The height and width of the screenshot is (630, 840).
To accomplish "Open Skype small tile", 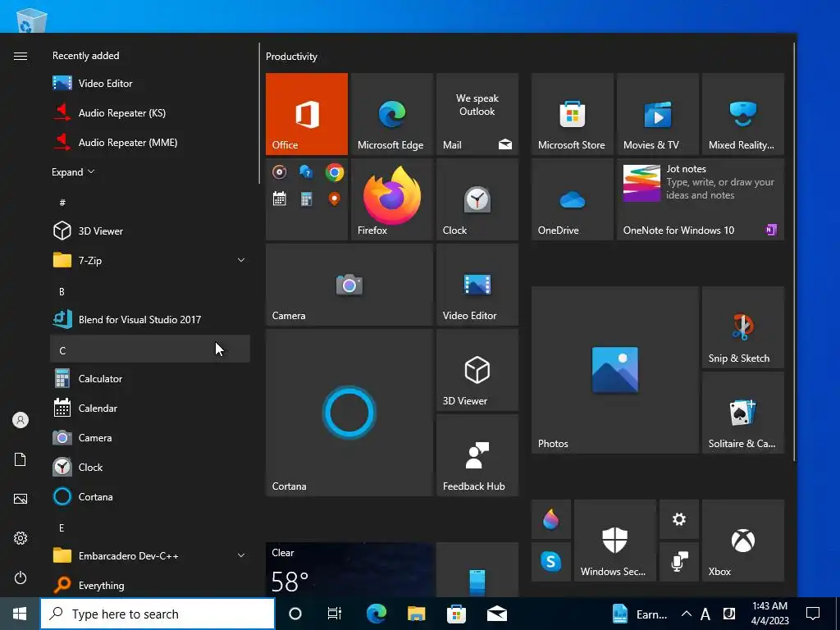I will coord(550,562).
